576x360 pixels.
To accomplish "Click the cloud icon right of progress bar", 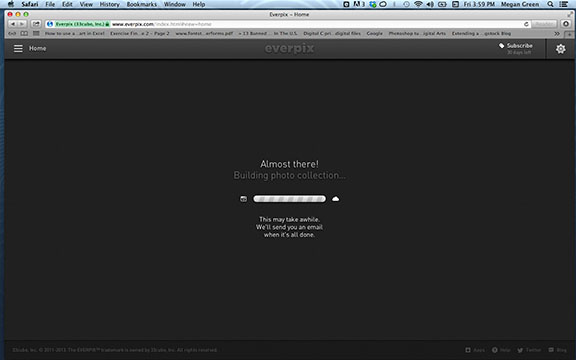I will point(335,199).
